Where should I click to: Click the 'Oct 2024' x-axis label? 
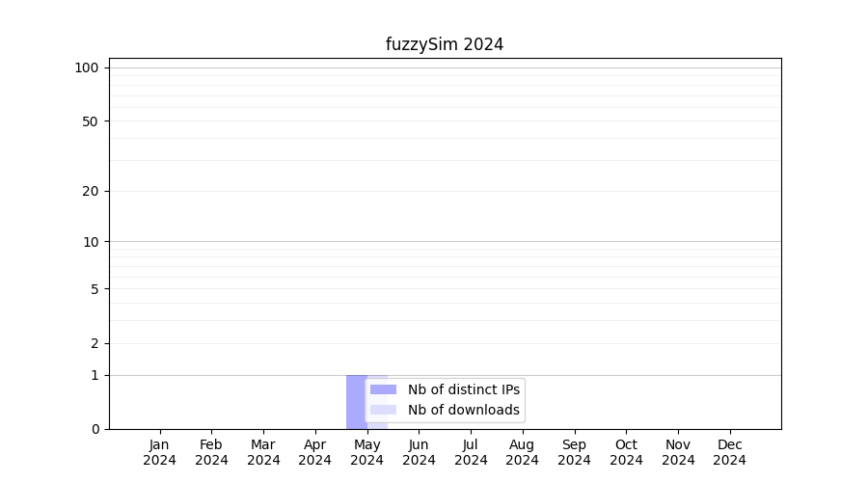coord(626,452)
